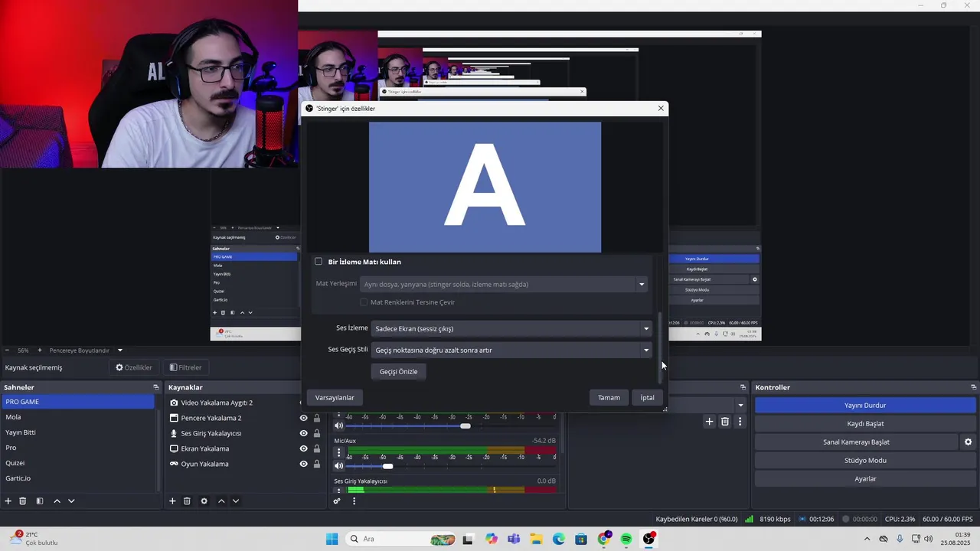
Task: Open scene filters icon in Sahneler panel
Action: click(x=40, y=501)
